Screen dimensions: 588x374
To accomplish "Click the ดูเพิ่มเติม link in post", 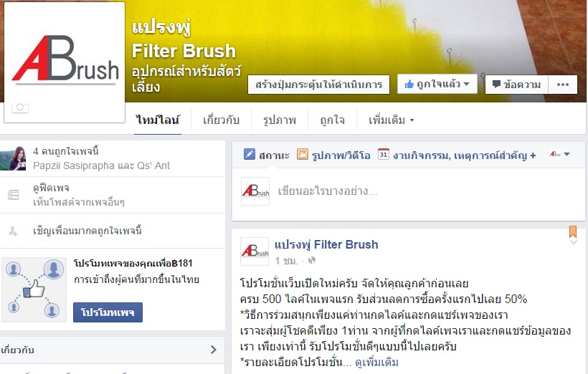I will click(376, 363).
